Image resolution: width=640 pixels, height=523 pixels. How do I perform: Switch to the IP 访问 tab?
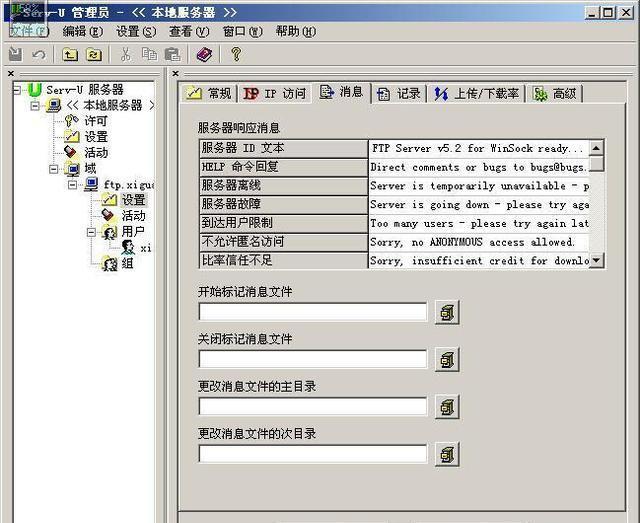[x=275, y=93]
